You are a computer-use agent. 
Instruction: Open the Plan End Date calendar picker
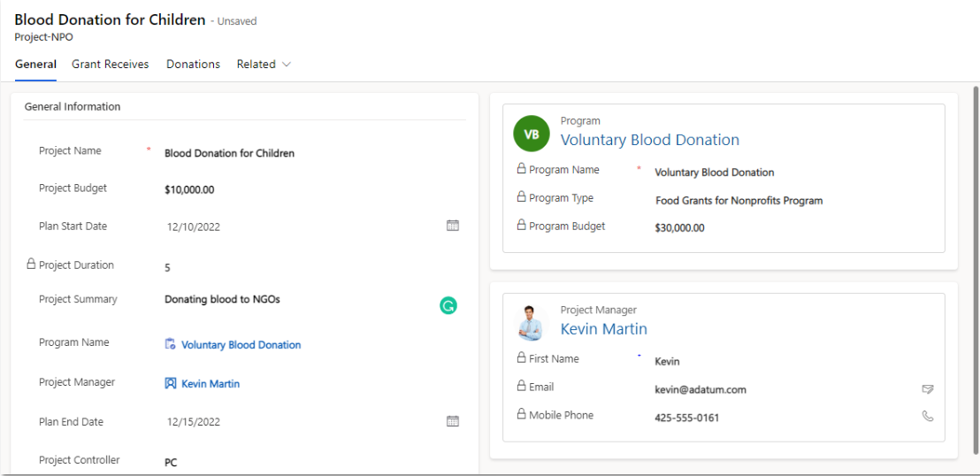(x=452, y=421)
